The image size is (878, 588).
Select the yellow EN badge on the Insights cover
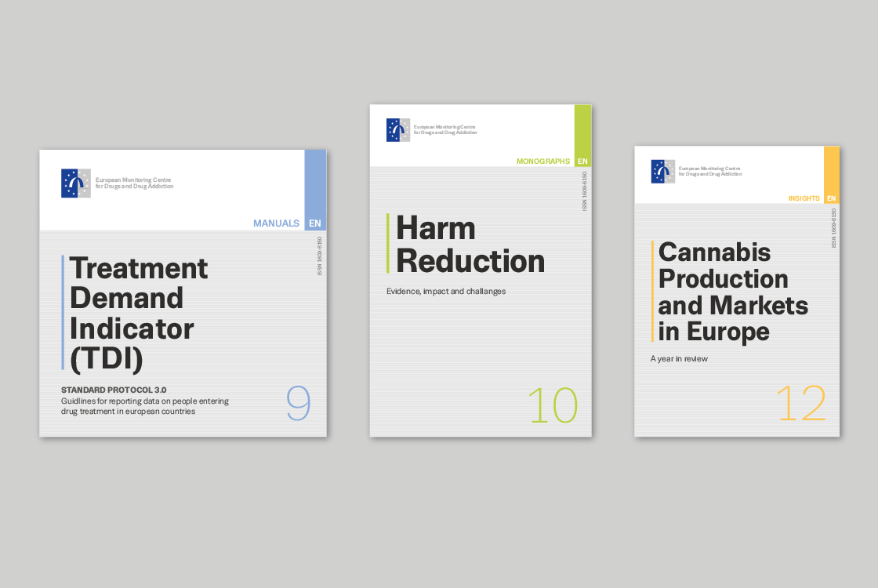tap(831, 198)
